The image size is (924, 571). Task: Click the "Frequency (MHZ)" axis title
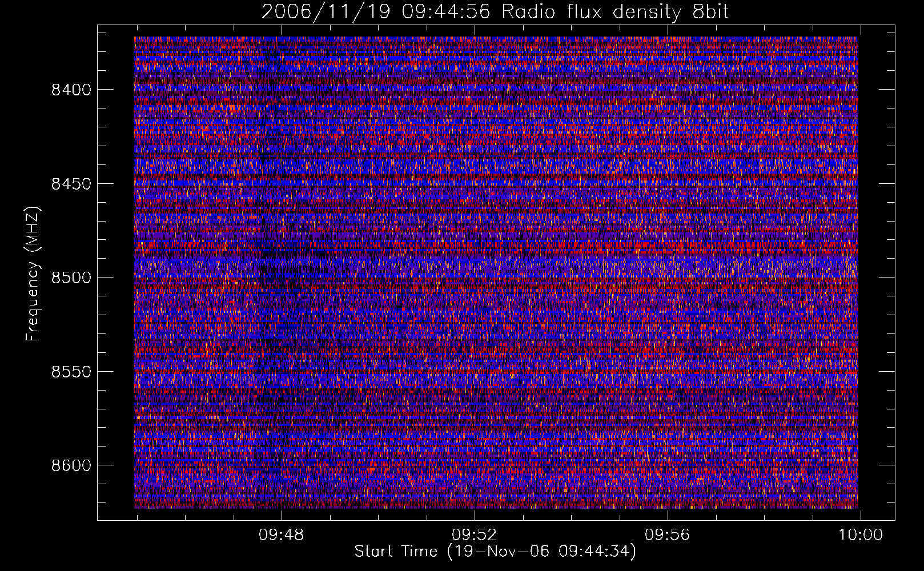point(33,274)
